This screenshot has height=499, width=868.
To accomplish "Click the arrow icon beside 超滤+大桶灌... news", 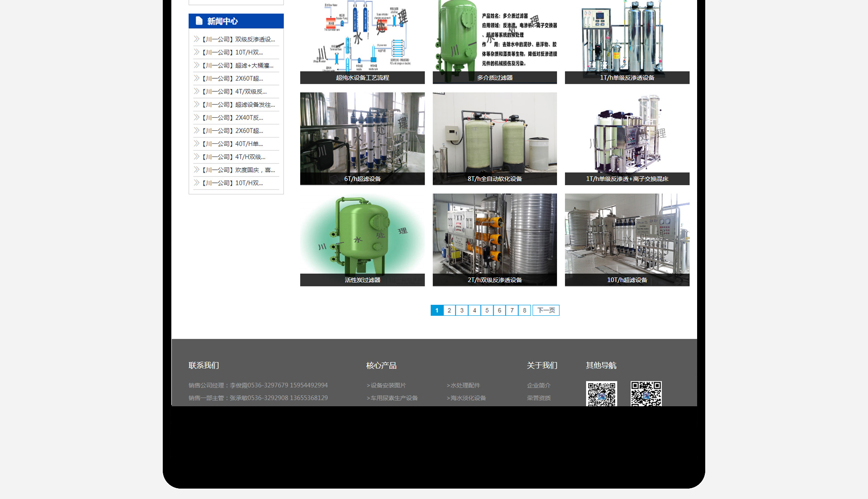I will click(x=197, y=65).
